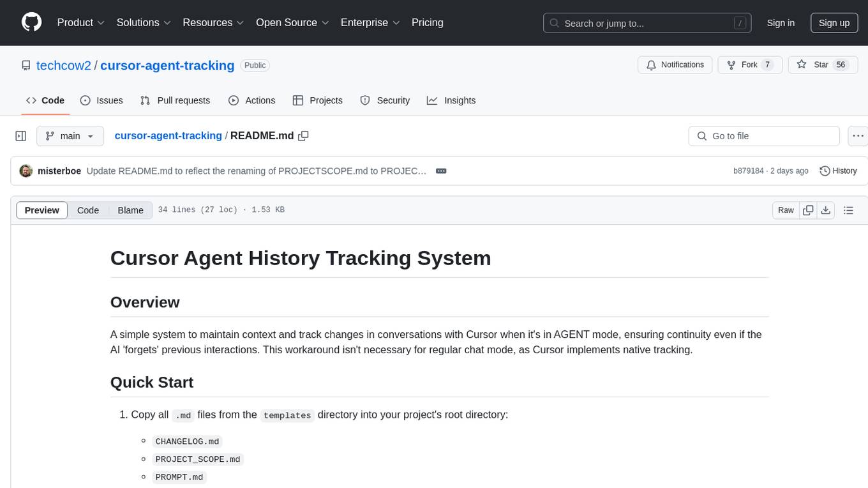Expand the Solutions menu
Screen dimensions: 868x488
tap(144, 22)
